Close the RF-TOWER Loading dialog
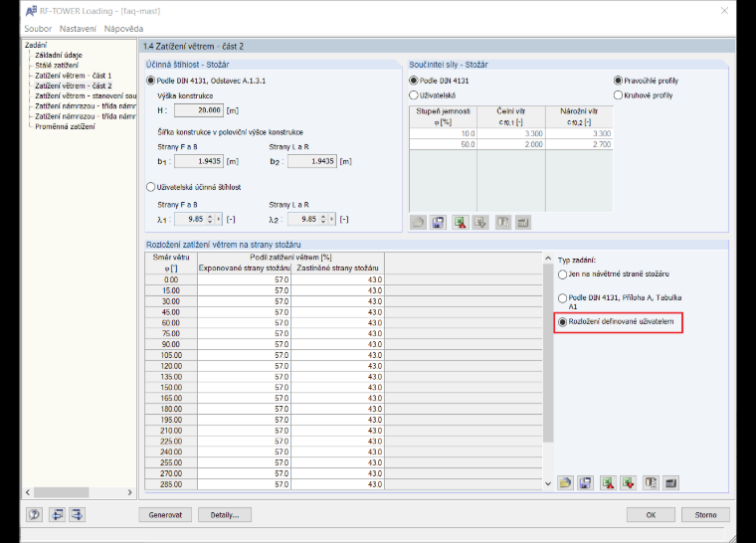The image size is (756, 543). 724,11
